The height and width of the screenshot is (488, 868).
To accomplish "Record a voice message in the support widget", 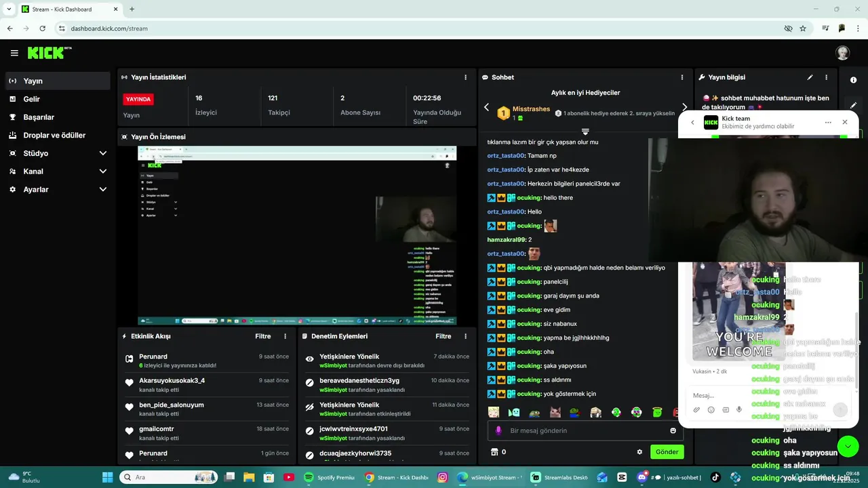I will pyautogui.click(x=739, y=409).
